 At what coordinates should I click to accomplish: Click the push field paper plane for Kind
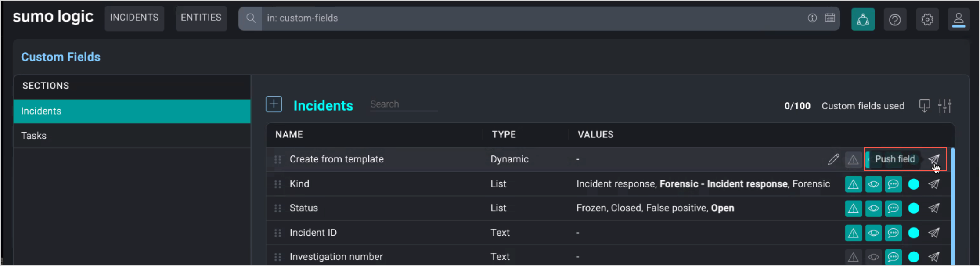point(933,184)
